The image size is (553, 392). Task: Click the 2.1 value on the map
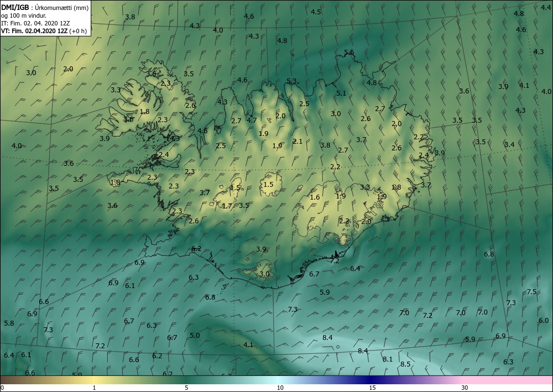tap(298, 142)
